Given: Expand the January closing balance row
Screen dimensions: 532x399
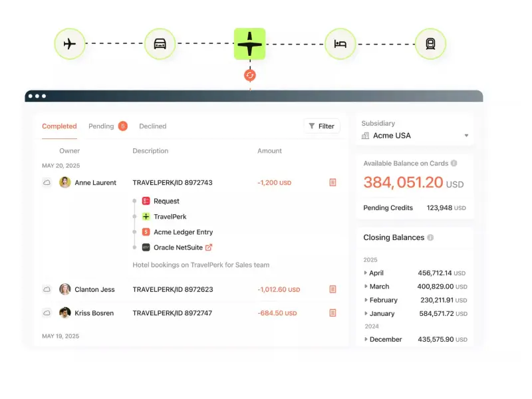Looking at the screenshot, I should tap(366, 313).
